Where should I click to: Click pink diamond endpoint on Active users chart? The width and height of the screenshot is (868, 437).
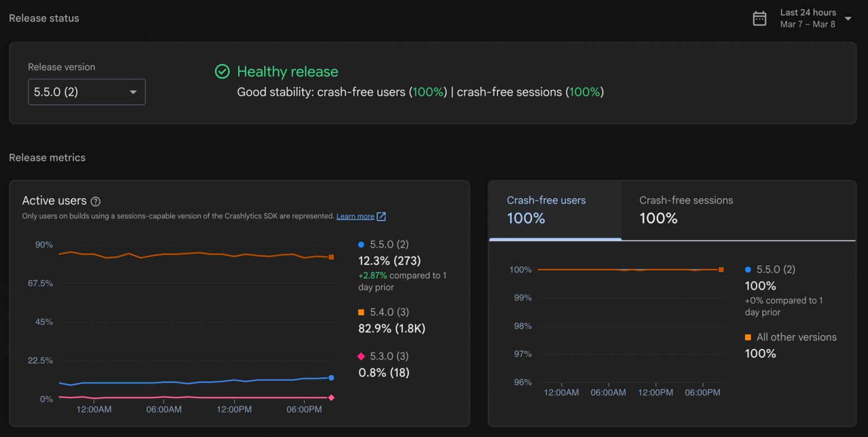point(331,397)
